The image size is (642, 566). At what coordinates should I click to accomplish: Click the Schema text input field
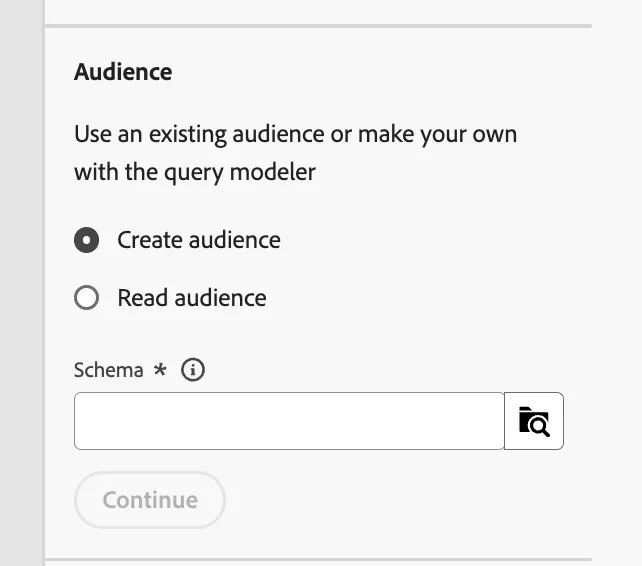pos(289,421)
